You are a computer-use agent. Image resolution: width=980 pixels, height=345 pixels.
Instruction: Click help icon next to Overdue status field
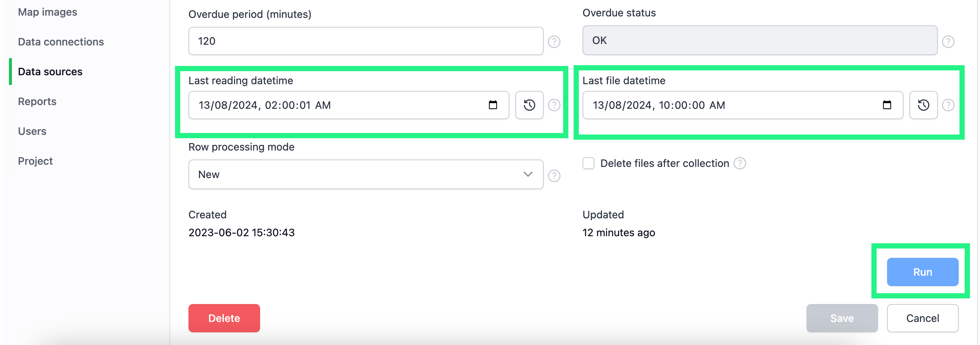pos(948,41)
